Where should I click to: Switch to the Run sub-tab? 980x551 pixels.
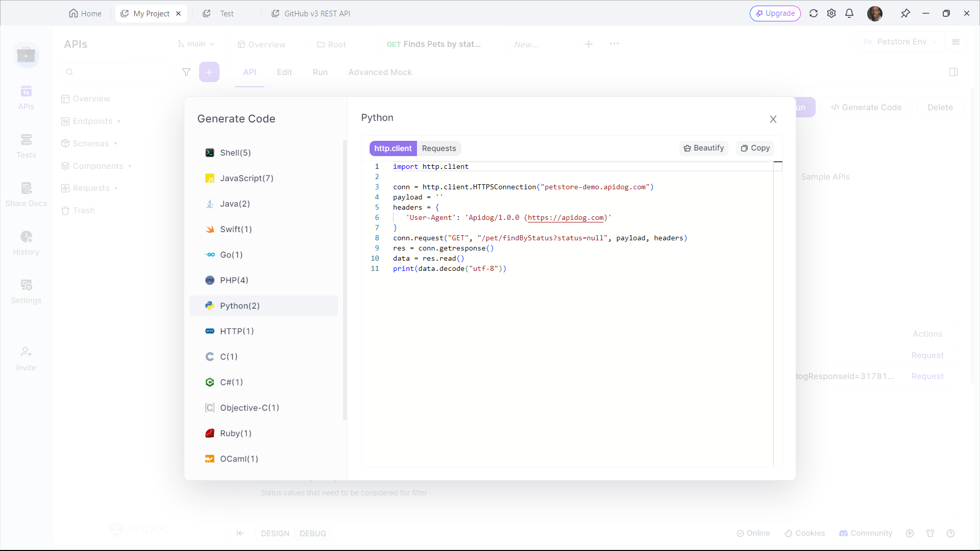[x=320, y=72]
